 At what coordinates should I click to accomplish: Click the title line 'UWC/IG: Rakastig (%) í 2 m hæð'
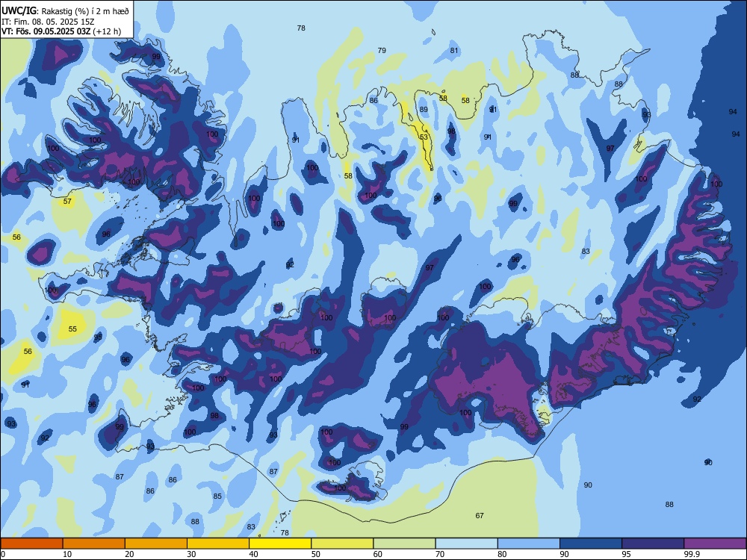[x=65, y=11]
